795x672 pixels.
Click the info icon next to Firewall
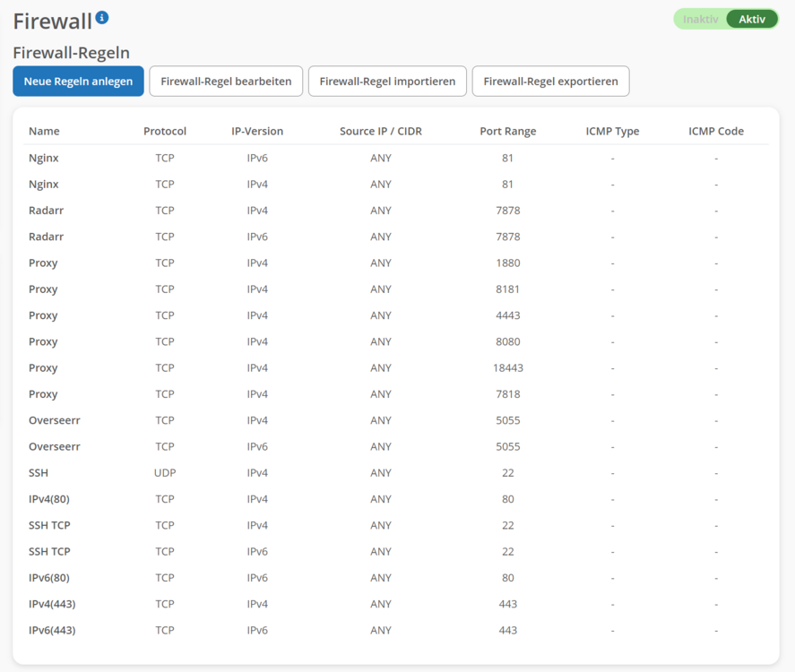(x=102, y=18)
